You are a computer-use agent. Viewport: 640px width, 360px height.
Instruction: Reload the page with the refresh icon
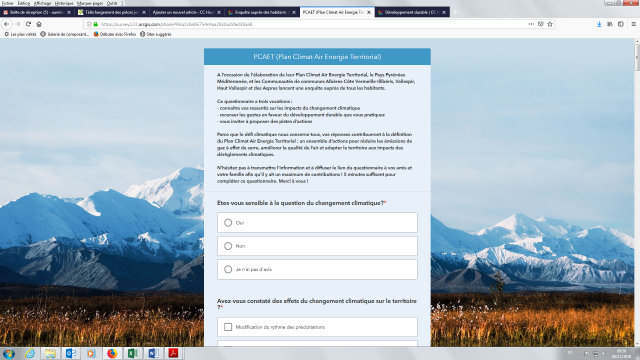(x=28, y=24)
